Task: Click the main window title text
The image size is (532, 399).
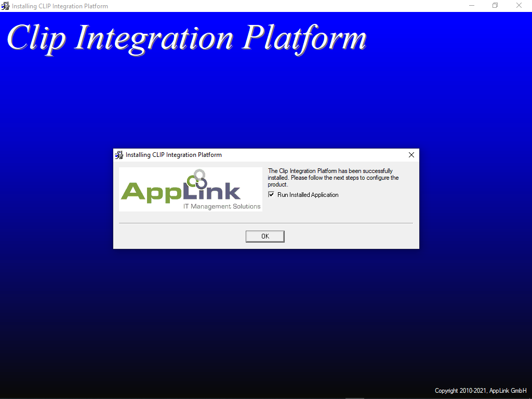Action: coord(60,6)
